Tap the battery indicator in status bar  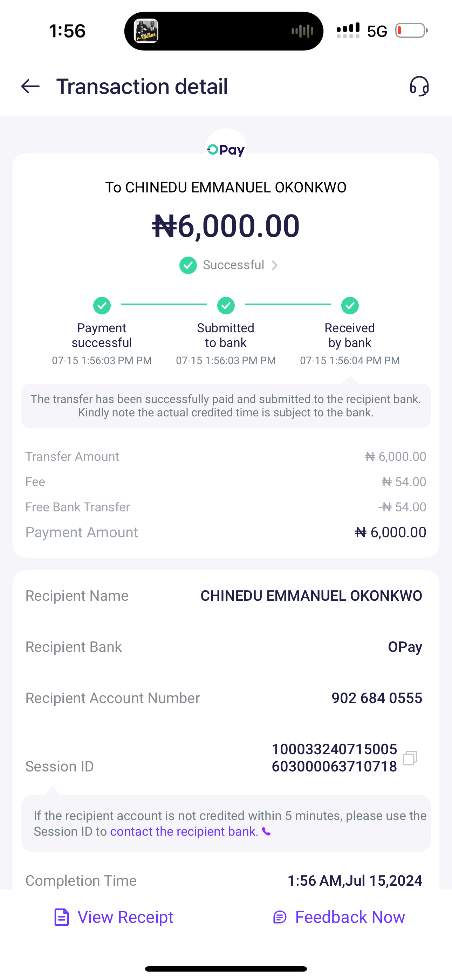[x=411, y=31]
